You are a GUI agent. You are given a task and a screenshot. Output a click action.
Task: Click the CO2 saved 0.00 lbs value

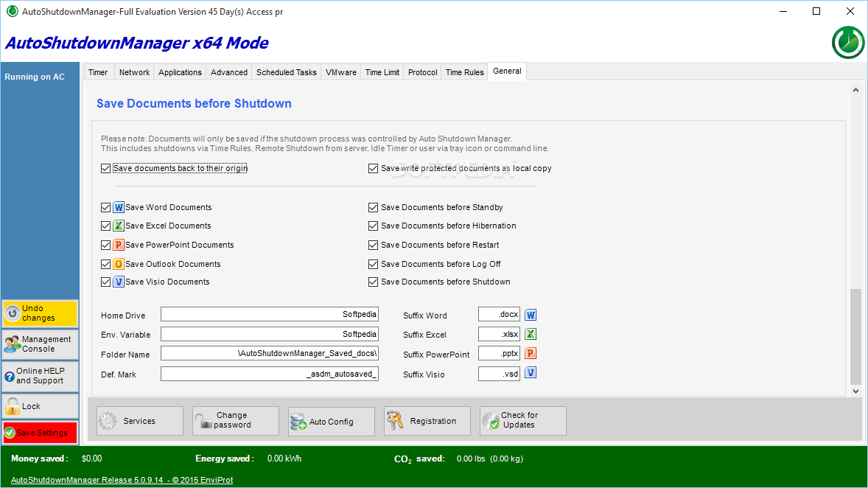coord(490,459)
